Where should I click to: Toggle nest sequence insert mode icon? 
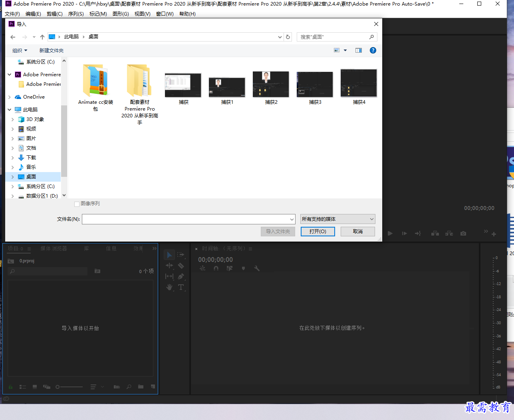(202, 269)
